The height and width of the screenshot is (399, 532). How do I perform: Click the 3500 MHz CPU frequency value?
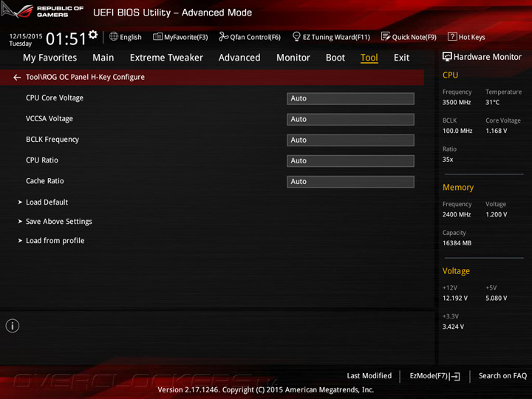click(x=457, y=102)
